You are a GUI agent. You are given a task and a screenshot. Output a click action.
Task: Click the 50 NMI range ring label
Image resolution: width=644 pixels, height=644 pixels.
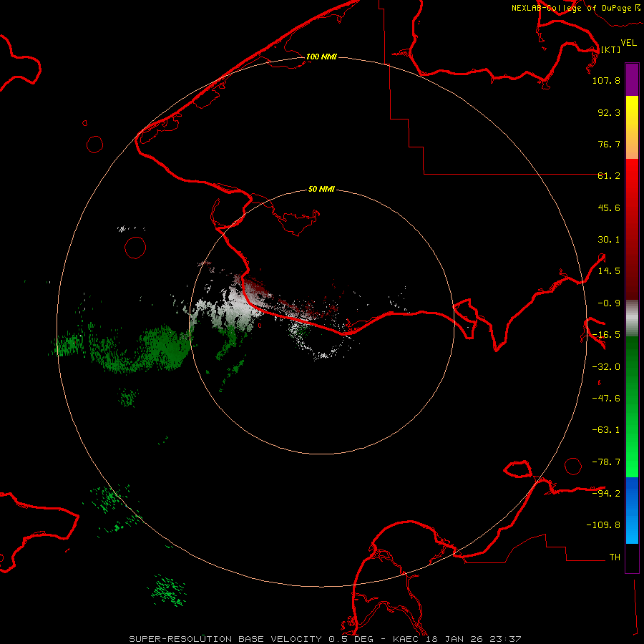[321, 190]
